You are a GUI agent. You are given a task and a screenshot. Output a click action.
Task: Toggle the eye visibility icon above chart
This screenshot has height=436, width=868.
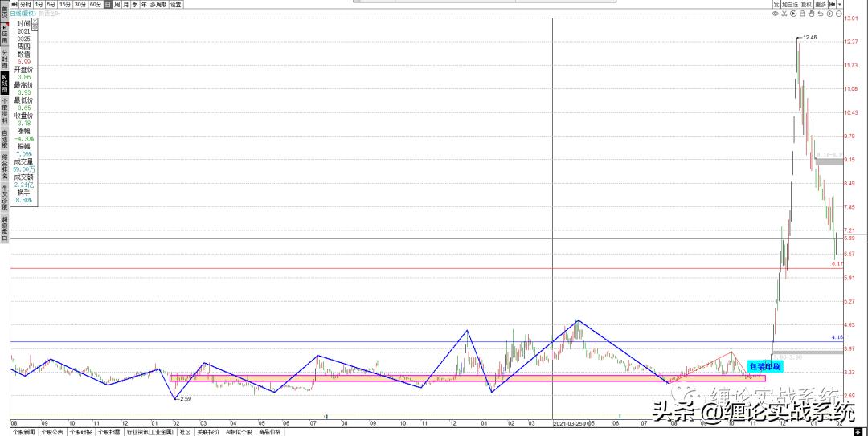(x=776, y=14)
